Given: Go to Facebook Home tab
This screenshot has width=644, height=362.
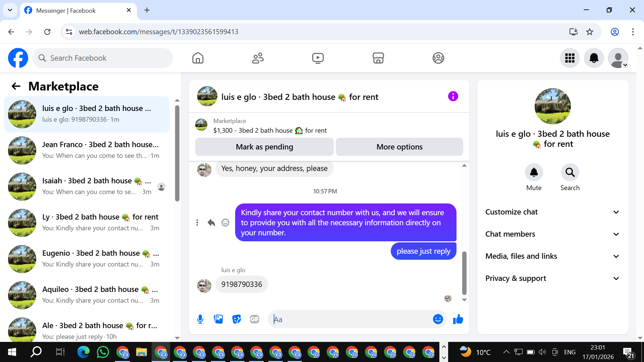Looking at the screenshot, I should pyautogui.click(x=198, y=58).
